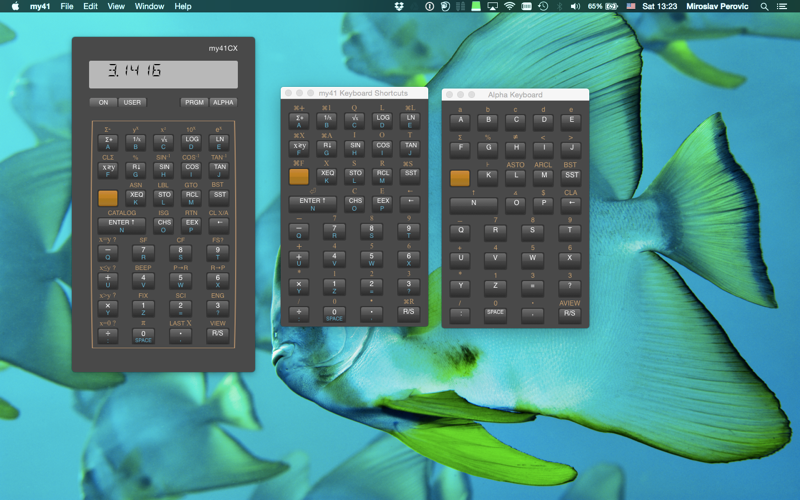This screenshot has width=800, height=500.
Task: Toggle USER mode on my41CX calculator
Action: tap(132, 103)
